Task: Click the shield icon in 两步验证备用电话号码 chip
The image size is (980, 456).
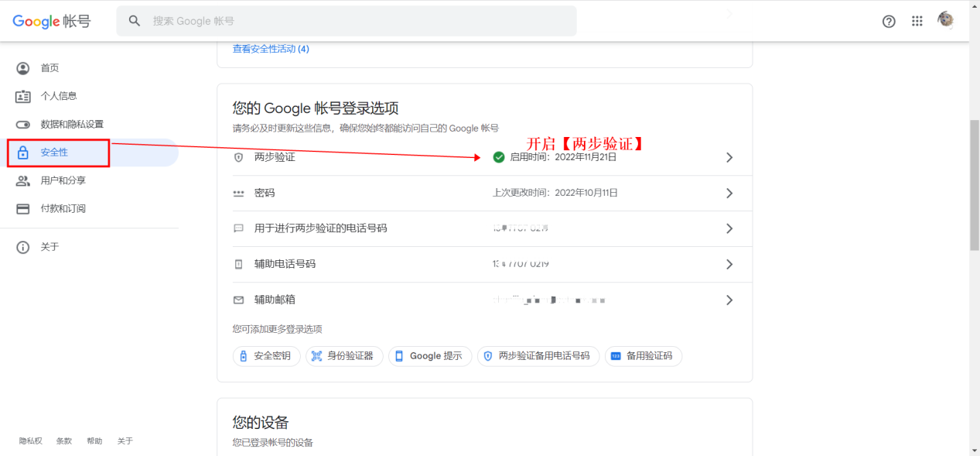Action: click(x=488, y=356)
